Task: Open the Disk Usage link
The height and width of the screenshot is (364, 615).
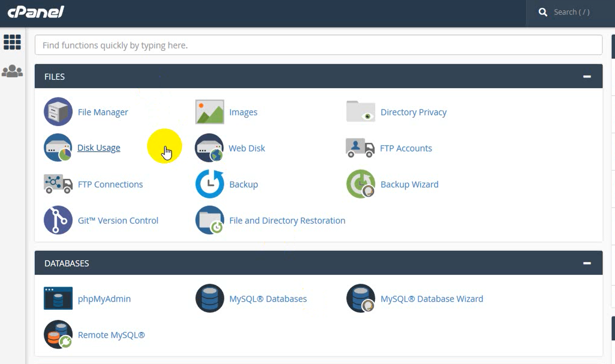Action: coord(99,148)
